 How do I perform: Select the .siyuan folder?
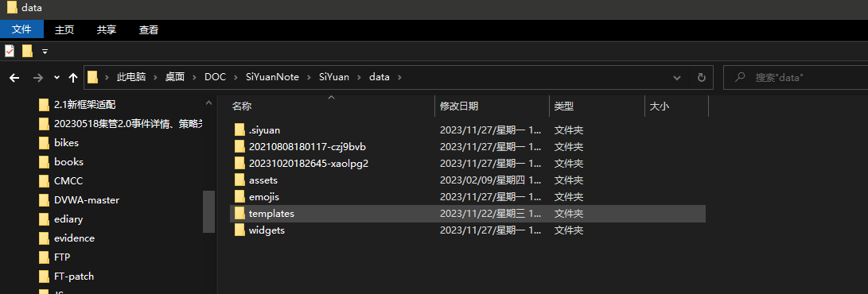click(x=468, y=130)
